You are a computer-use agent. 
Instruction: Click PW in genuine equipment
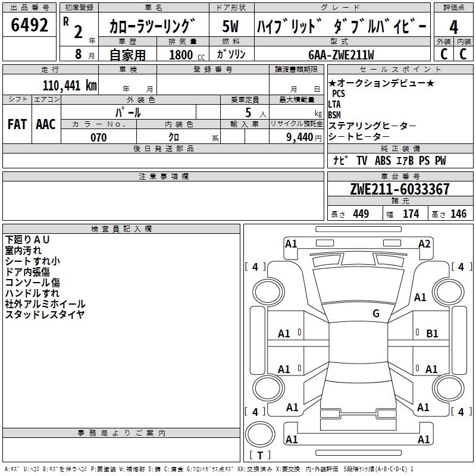pyautogui.click(x=440, y=160)
